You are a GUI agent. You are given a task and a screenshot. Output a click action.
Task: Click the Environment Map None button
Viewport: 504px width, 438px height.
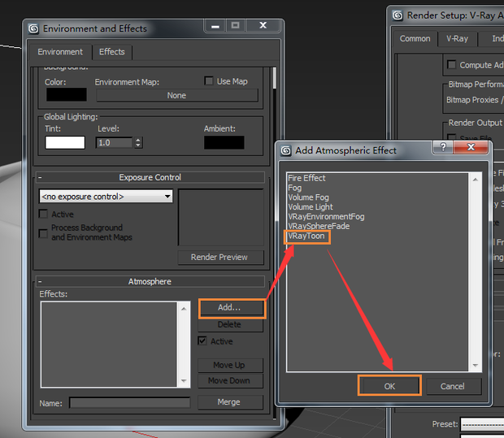tap(176, 95)
